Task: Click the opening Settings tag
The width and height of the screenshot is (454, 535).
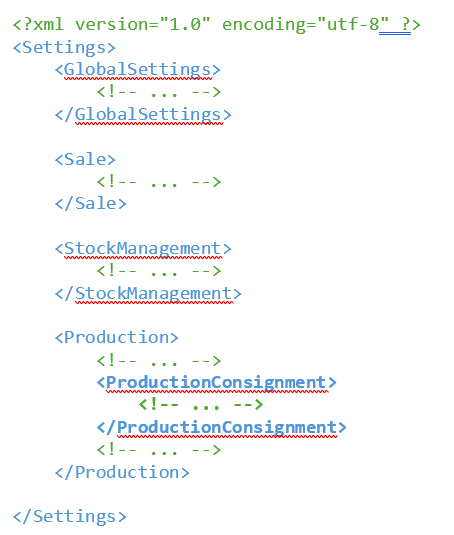Action: (x=64, y=47)
